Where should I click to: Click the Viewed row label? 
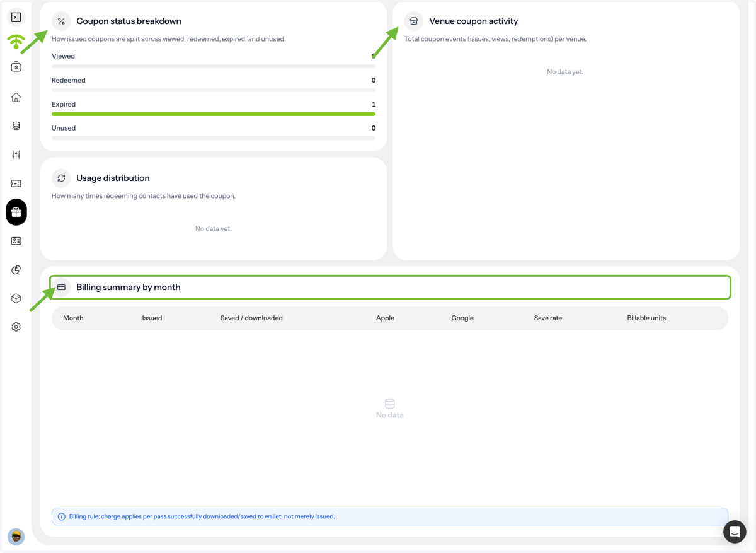click(x=63, y=56)
